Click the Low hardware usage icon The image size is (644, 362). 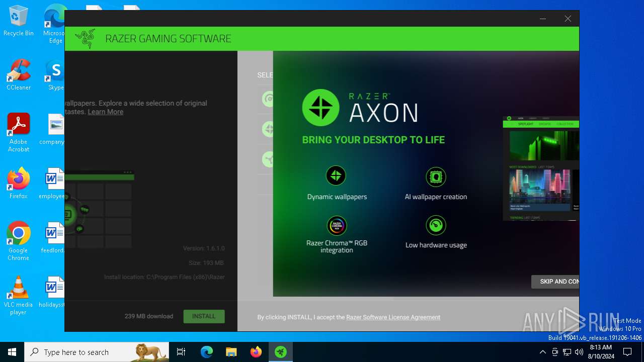click(x=436, y=225)
